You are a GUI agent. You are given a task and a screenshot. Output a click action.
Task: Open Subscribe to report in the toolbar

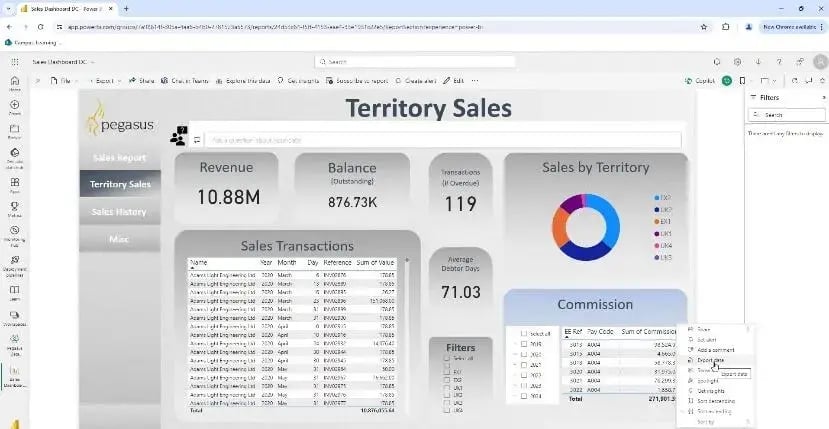[x=356, y=81]
